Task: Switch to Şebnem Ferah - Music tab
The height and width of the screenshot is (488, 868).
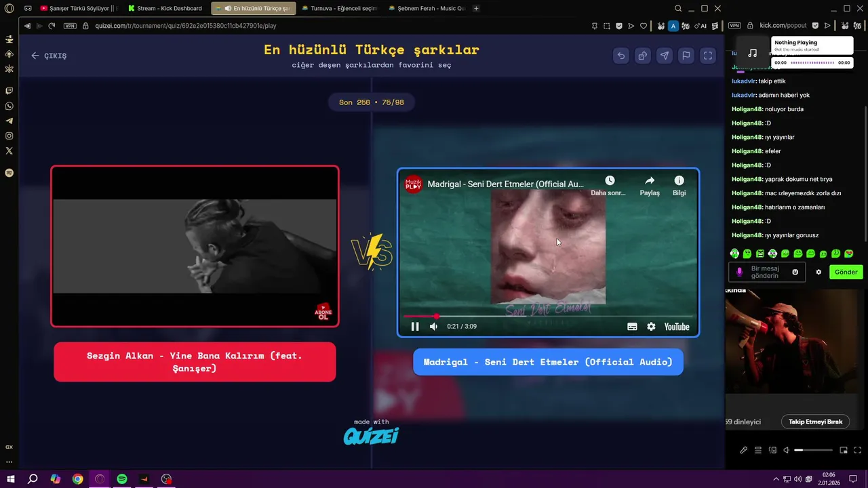Action: point(427,8)
